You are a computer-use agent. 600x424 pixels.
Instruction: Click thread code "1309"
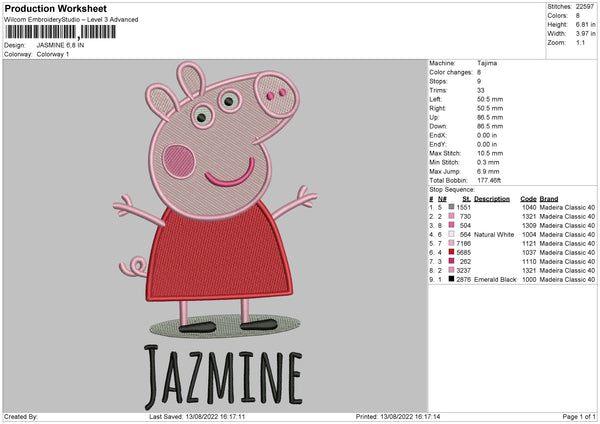529,225
